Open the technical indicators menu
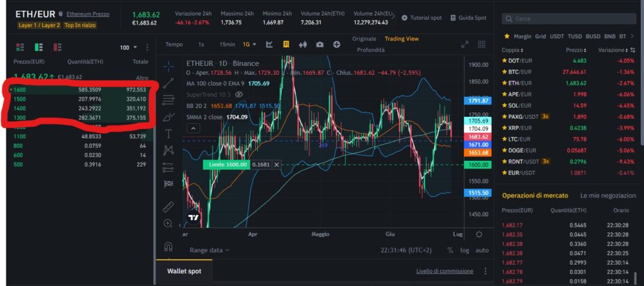This screenshot has width=644, height=286. (269, 45)
